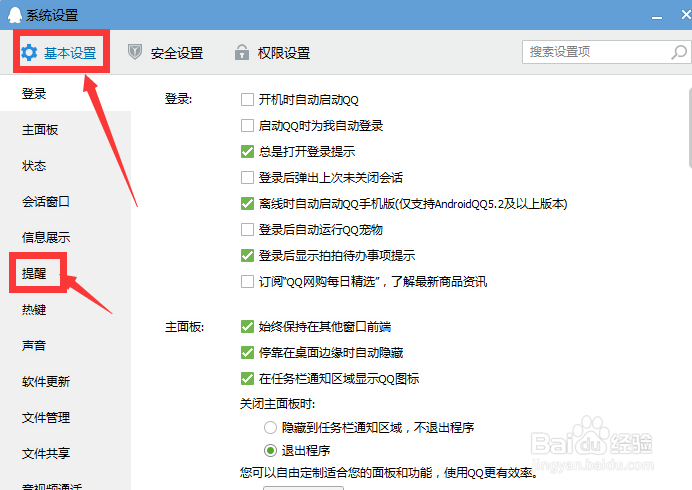This screenshot has height=490, width=692.
Task: Click the lock icon of 权限设置
Action: tap(241, 52)
